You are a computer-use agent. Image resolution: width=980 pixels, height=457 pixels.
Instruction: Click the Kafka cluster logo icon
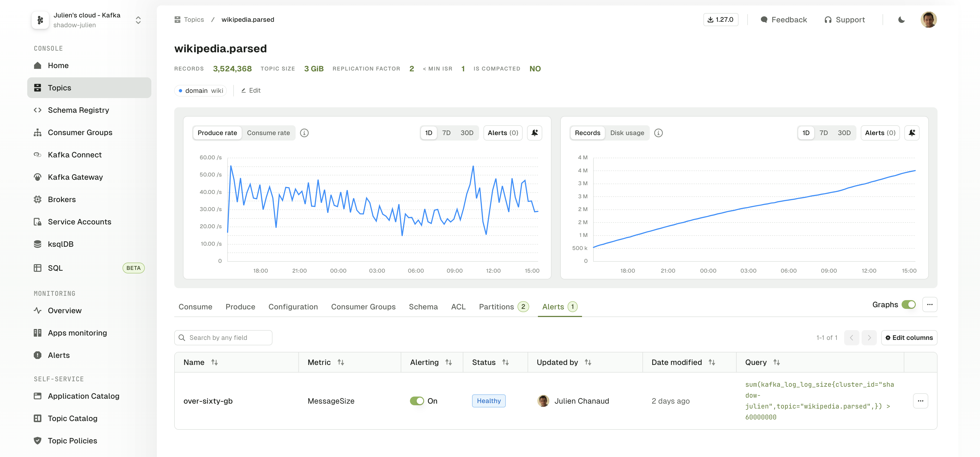[40, 20]
